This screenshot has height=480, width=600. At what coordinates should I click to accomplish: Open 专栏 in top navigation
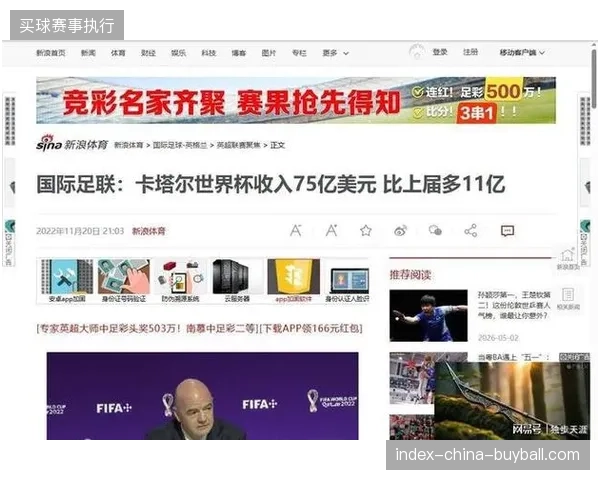click(x=299, y=53)
